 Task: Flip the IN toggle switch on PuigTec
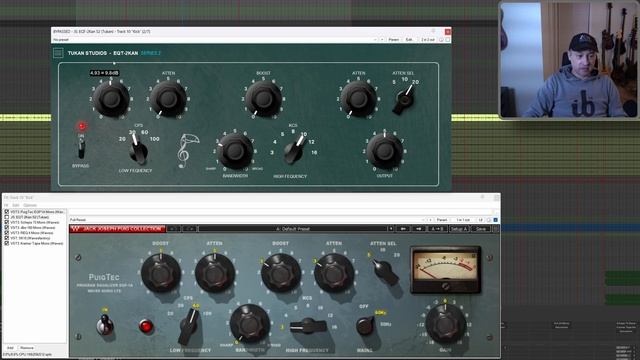click(x=105, y=325)
